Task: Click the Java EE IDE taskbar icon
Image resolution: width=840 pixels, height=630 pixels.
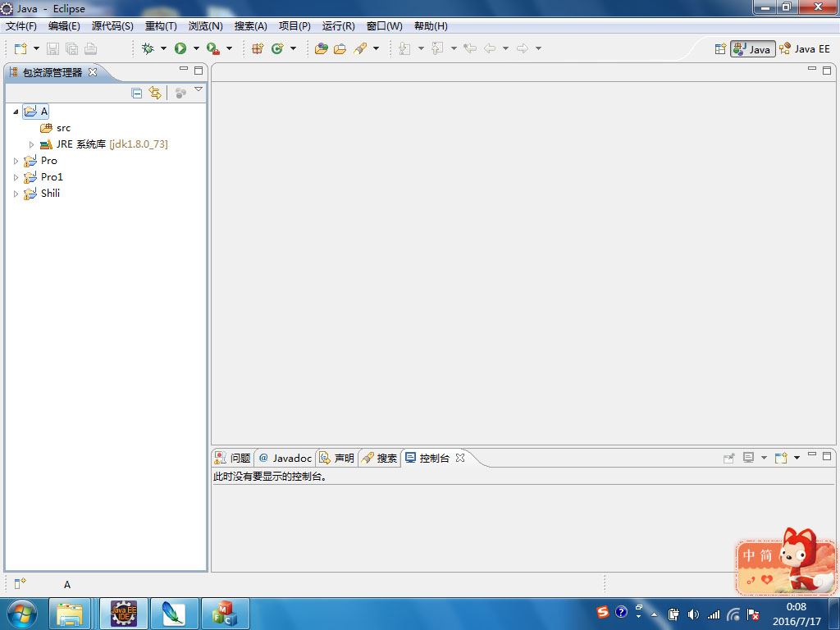Action: click(x=124, y=614)
